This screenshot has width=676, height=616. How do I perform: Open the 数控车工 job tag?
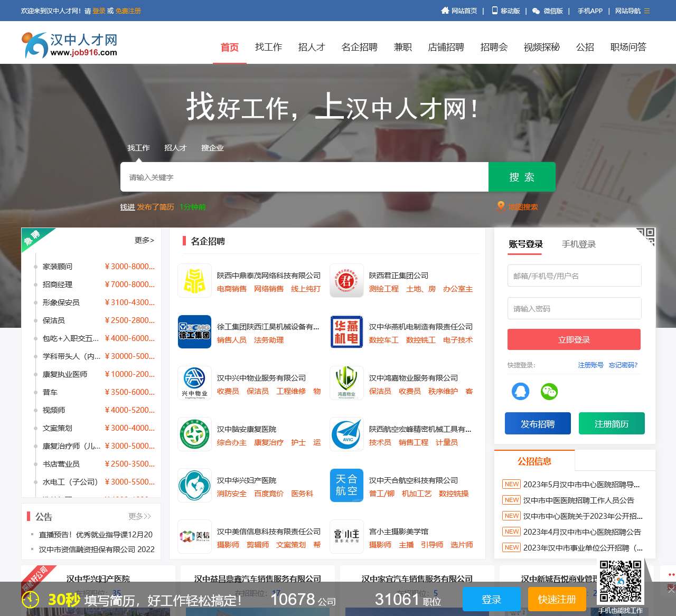384,340
